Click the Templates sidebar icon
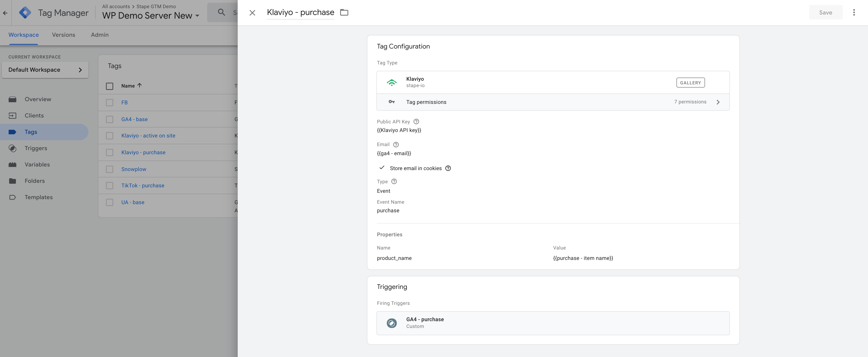The height and width of the screenshot is (357, 868). (12, 197)
